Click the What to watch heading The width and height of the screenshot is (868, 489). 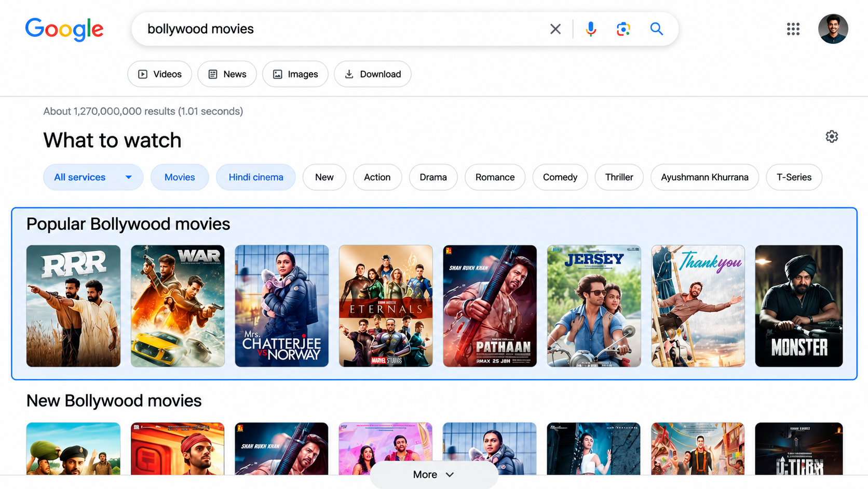click(x=112, y=140)
